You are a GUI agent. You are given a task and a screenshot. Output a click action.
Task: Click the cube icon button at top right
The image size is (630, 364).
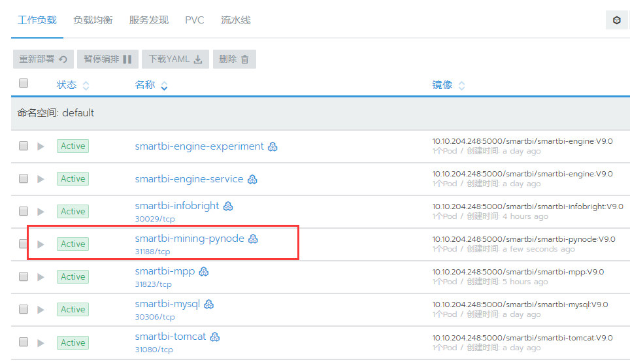[616, 20]
